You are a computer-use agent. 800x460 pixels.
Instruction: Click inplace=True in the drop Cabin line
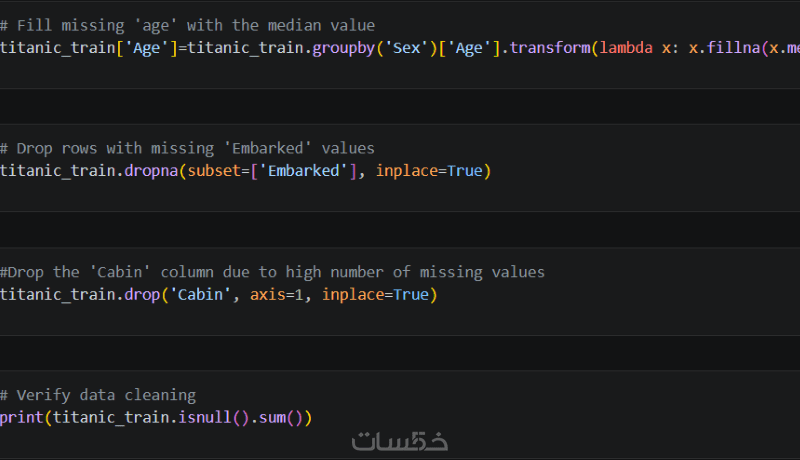tap(376, 295)
